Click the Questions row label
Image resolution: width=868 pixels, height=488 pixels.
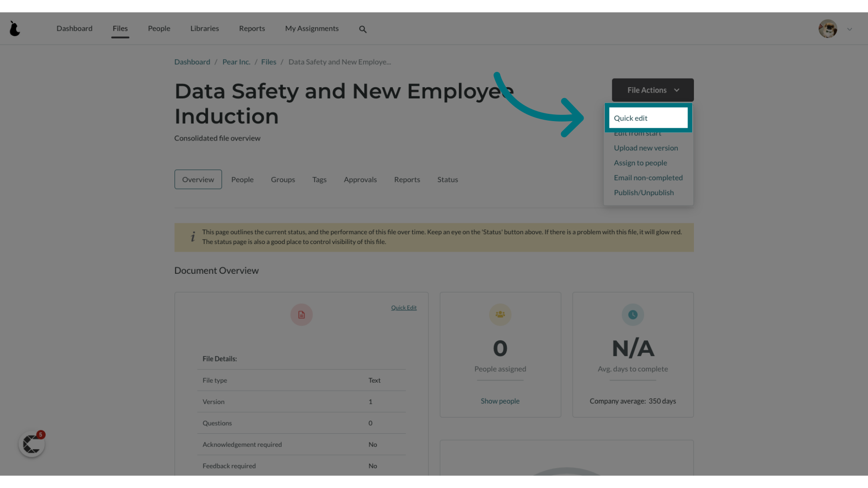[217, 423]
